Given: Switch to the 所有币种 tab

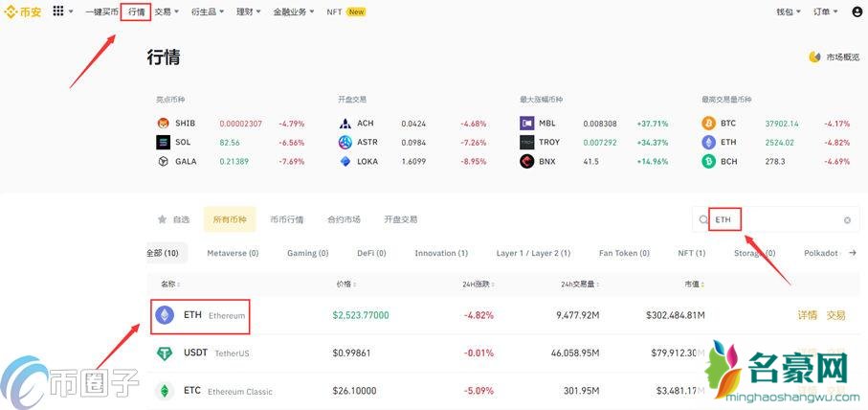Looking at the screenshot, I should (x=230, y=219).
